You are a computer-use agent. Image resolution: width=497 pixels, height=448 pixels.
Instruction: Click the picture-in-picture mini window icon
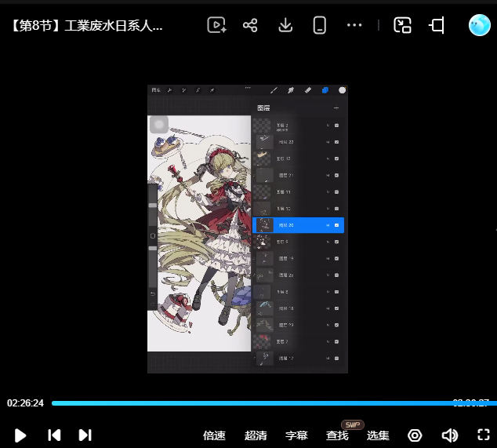(402, 25)
